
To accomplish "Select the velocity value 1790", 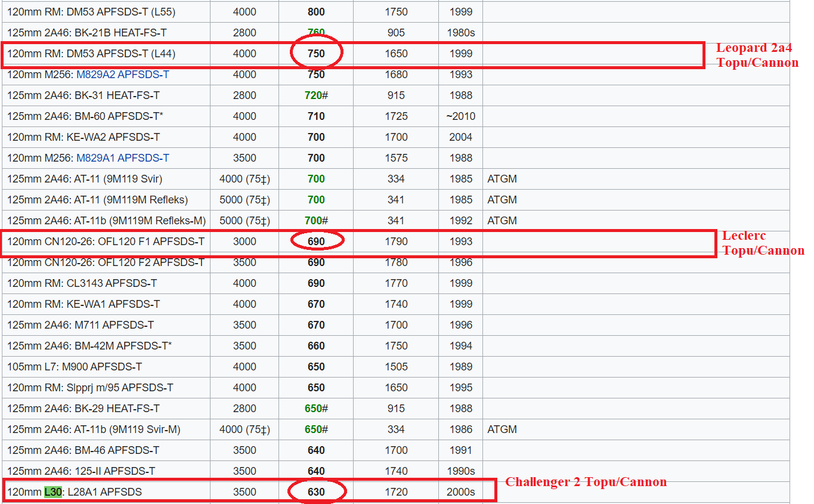I will point(396,242).
